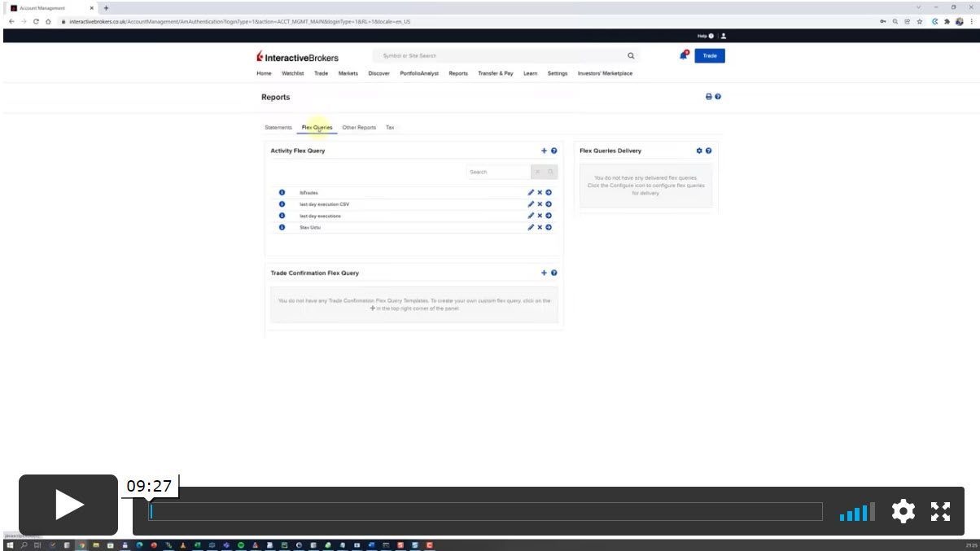This screenshot has width=980, height=551.
Task: Run the IbTrades flex query
Action: [549, 193]
